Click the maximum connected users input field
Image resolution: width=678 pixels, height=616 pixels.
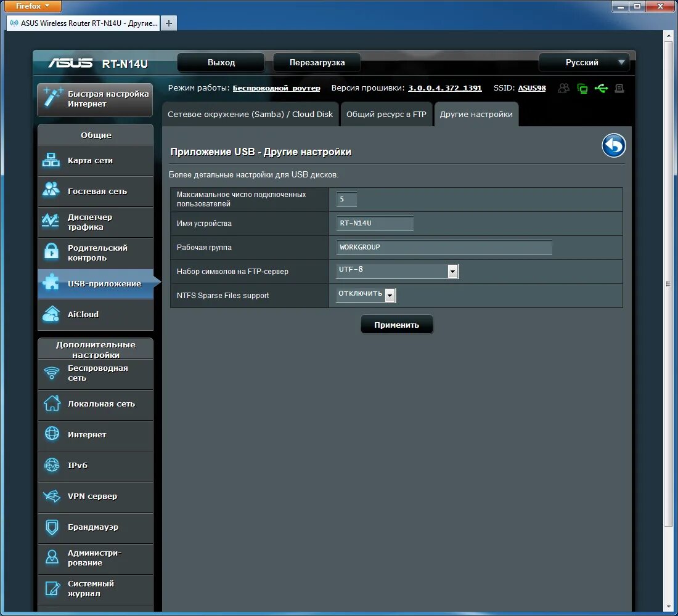click(346, 200)
